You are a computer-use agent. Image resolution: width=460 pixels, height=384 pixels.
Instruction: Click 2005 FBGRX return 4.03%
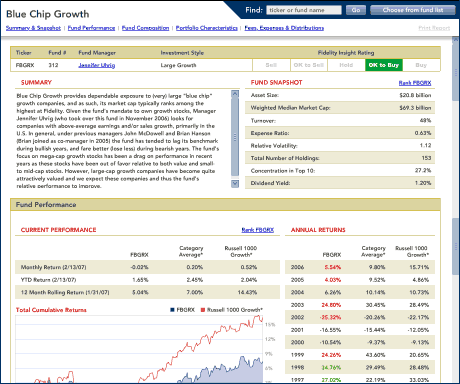pyautogui.click(x=332, y=280)
